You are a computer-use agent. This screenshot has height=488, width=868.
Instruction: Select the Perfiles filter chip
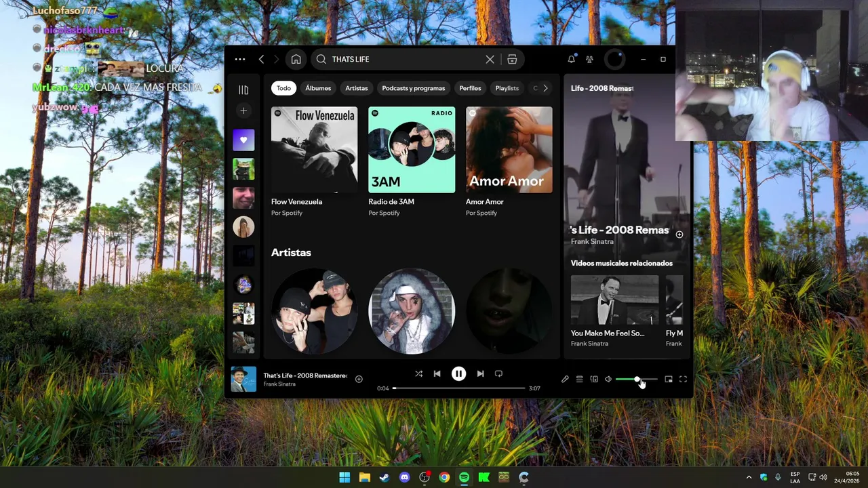tap(470, 88)
